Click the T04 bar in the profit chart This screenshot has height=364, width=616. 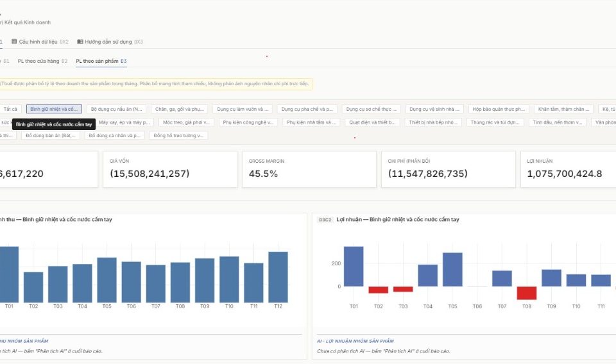428,276
